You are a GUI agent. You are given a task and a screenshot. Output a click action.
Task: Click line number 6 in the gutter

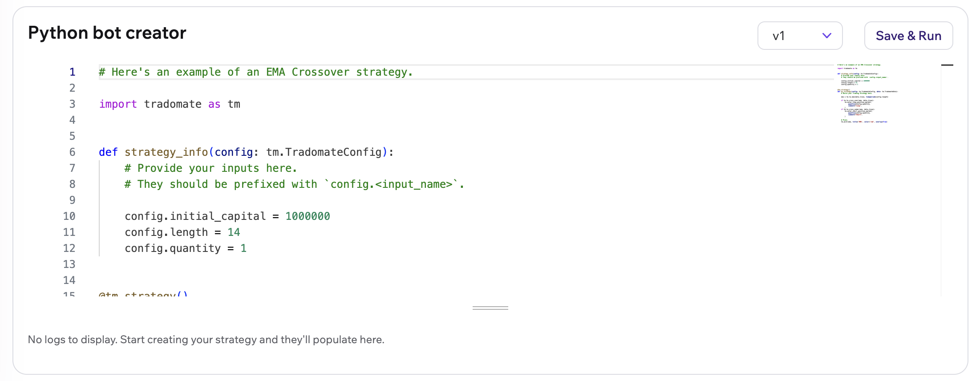click(72, 152)
